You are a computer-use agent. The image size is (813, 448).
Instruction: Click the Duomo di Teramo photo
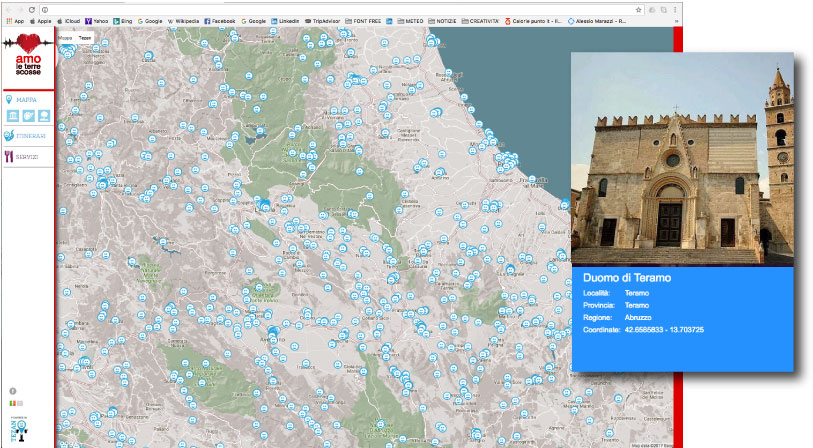point(682,160)
